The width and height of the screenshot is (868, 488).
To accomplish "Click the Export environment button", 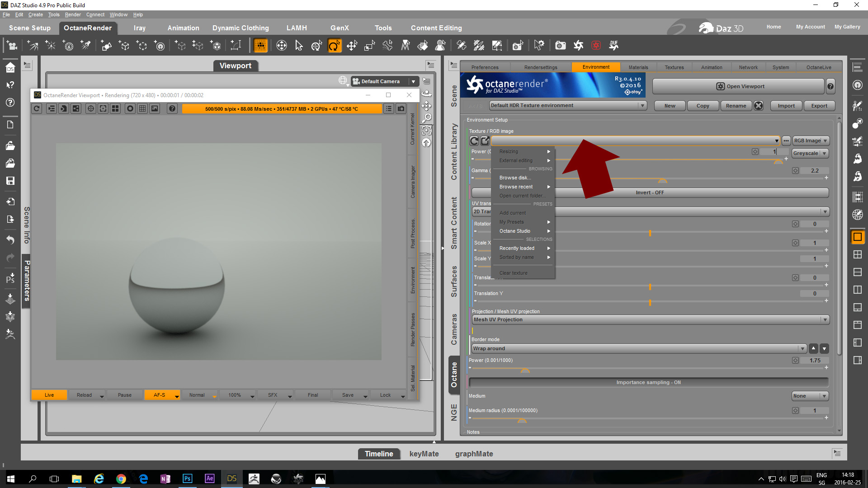I will [x=819, y=106].
